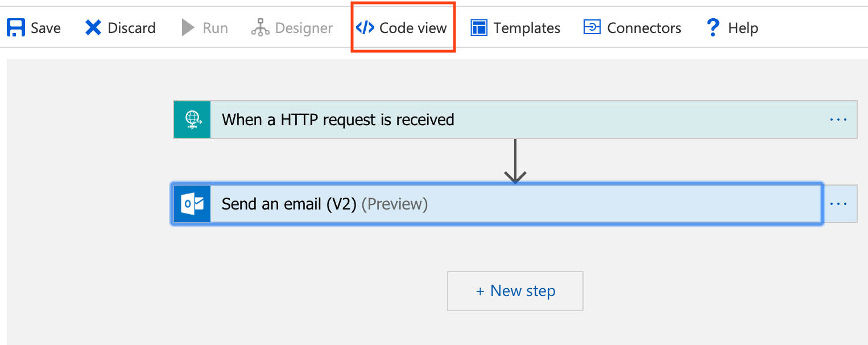Click the Run play triangle icon
868x345 pixels.
click(188, 28)
